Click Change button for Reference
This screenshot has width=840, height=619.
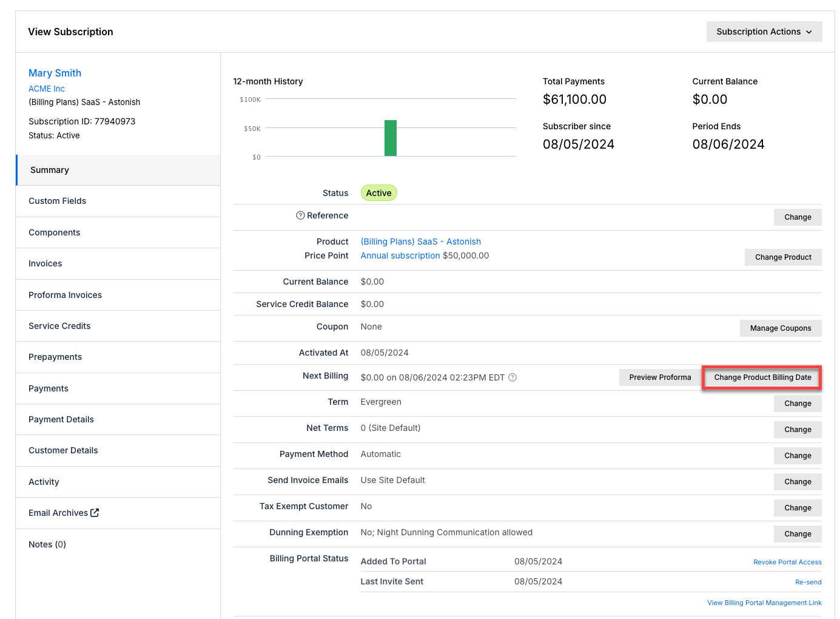pos(798,217)
